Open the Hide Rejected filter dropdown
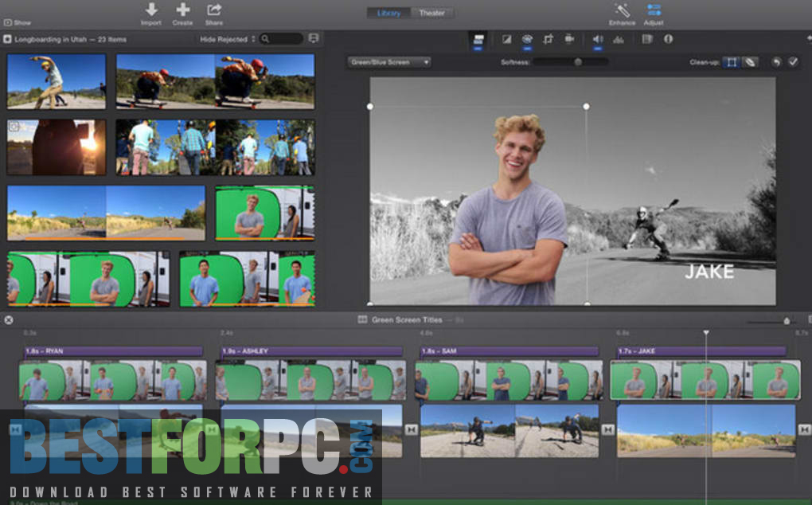This screenshot has height=505, width=812. coord(228,39)
